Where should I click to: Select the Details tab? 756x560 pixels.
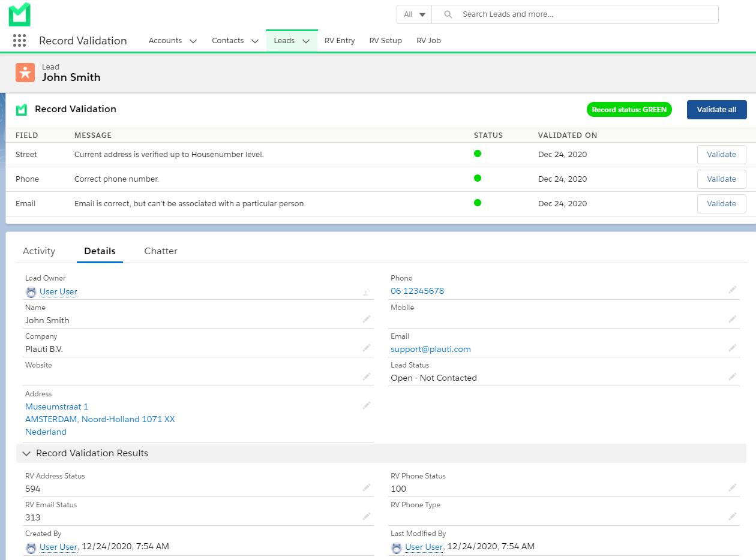(x=100, y=251)
